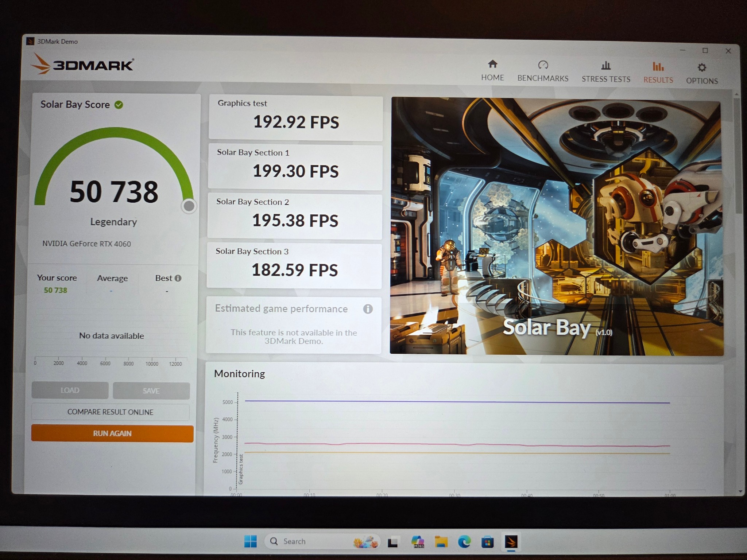747x560 pixels.
Task: Click the scrollbar down arrow
Action: click(x=740, y=491)
